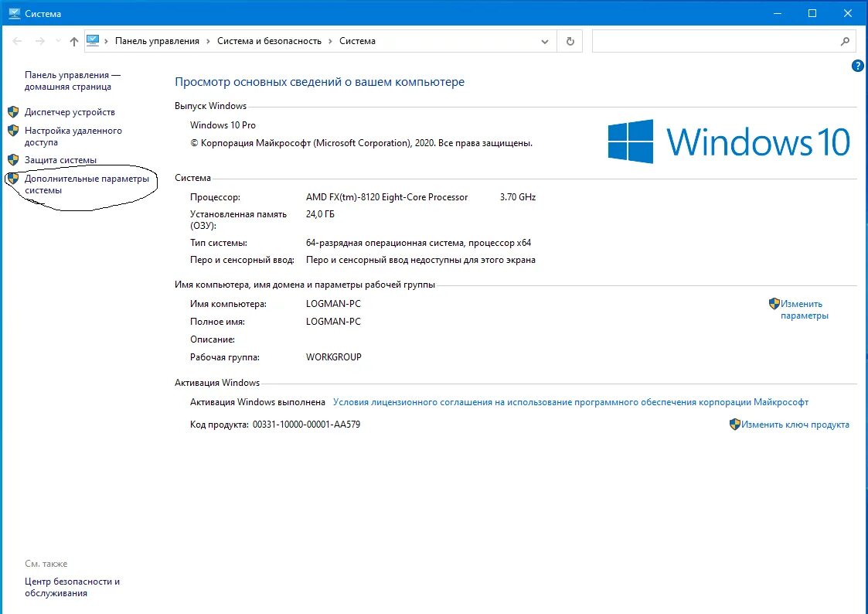Open Microsoft license terms link
Viewport: 868px width, 614px height.
[570, 403]
